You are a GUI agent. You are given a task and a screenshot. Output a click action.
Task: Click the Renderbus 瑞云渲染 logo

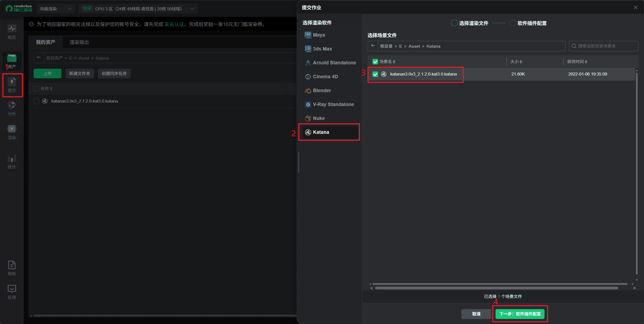(19, 9)
